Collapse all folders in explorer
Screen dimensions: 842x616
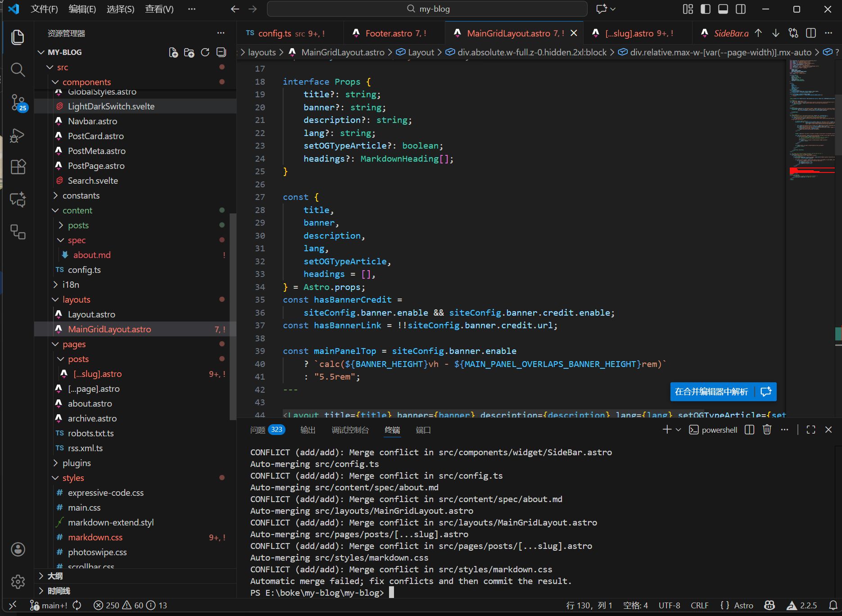point(221,53)
